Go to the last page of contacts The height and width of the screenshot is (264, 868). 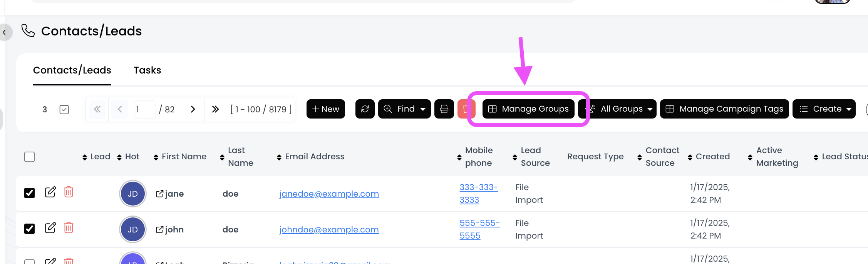click(215, 109)
